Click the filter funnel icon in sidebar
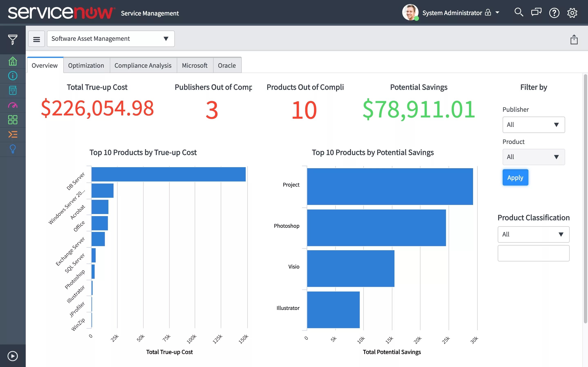Image resolution: width=588 pixels, height=367 pixels. 13,40
